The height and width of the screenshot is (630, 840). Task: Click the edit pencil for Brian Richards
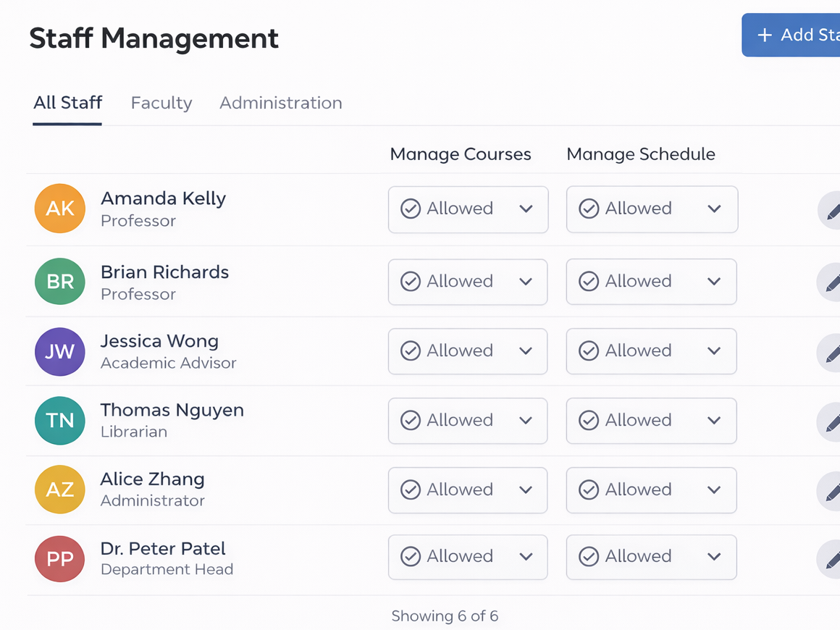(831, 282)
